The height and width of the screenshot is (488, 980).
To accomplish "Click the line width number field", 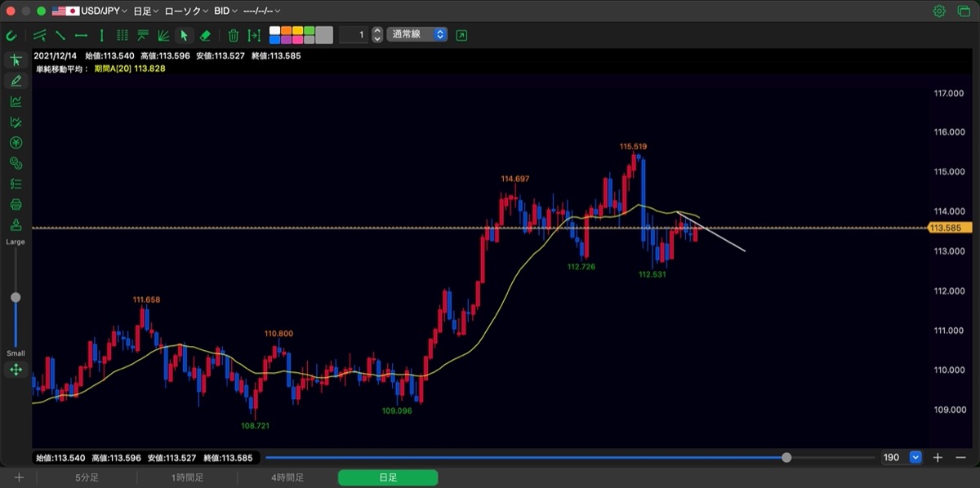I will point(354,35).
